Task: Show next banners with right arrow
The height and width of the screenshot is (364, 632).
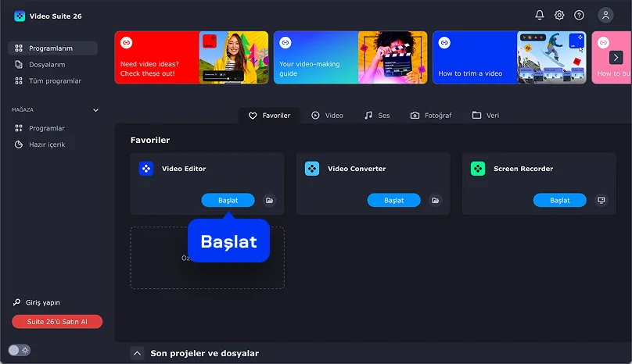Action: (616, 58)
